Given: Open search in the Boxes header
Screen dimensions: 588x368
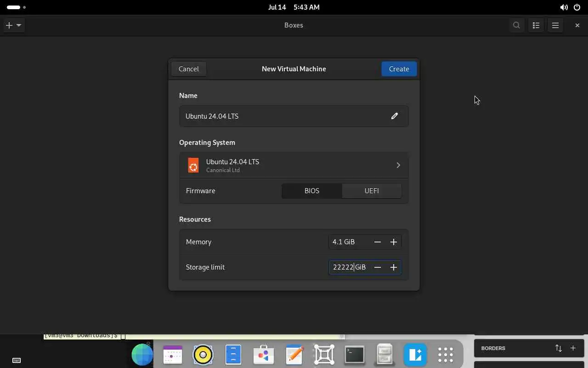Looking at the screenshot, I should pyautogui.click(x=516, y=25).
